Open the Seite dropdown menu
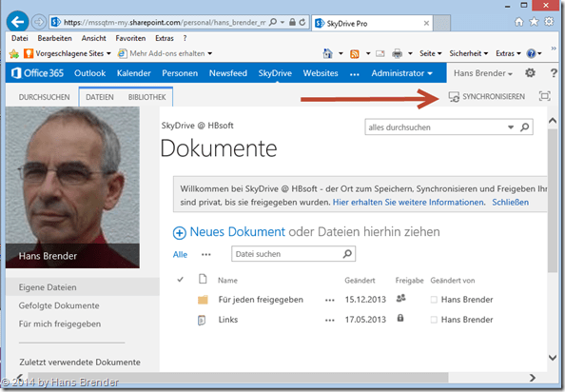The image size is (565, 392). pyautogui.click(x=430, y=53)
